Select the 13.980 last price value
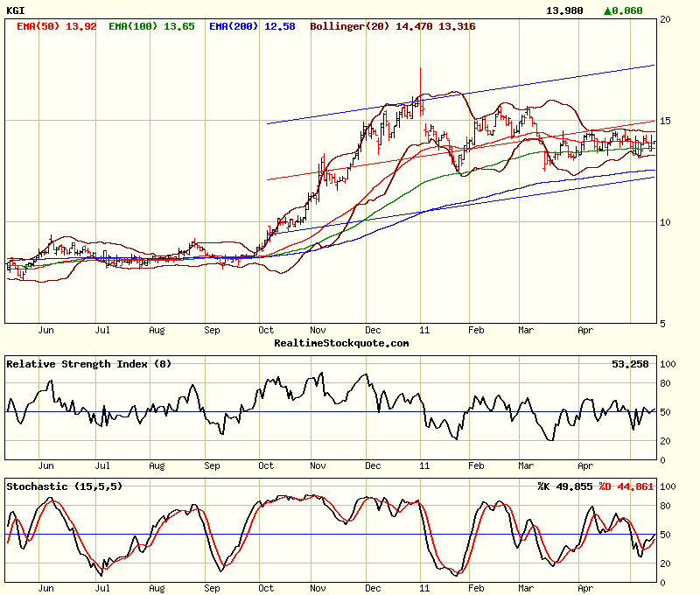This screenshot has width=700, height=595. point(564,10)
